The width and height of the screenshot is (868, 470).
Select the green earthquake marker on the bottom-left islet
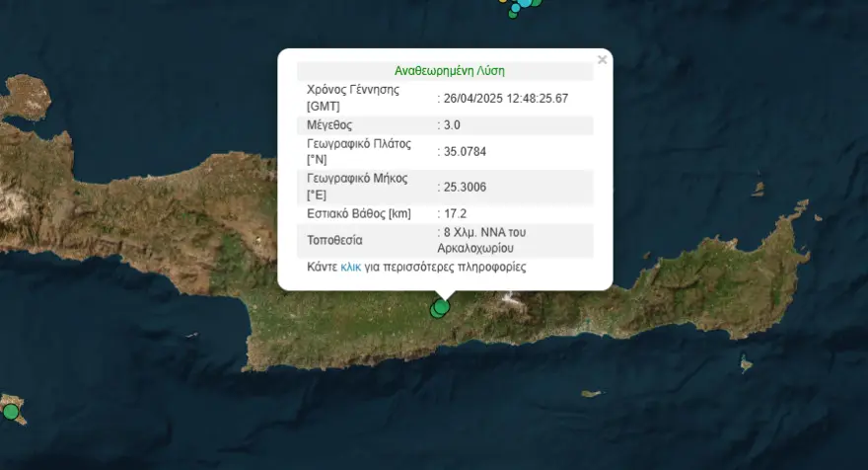tap(11, 412)
